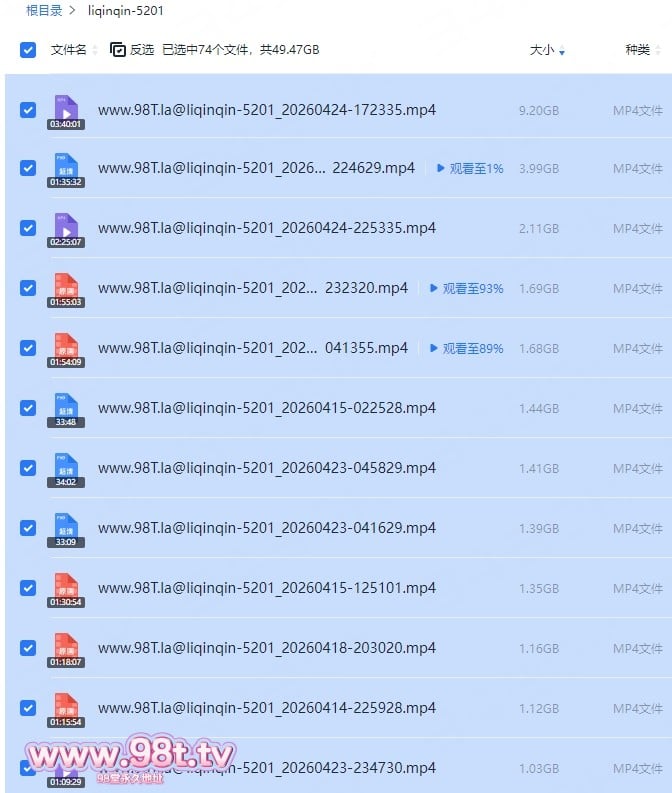The height and width of the screenshot is (793, 672).
Task: Navigate to 根目录 in the breadcrumb
Action: click(44, 11)
